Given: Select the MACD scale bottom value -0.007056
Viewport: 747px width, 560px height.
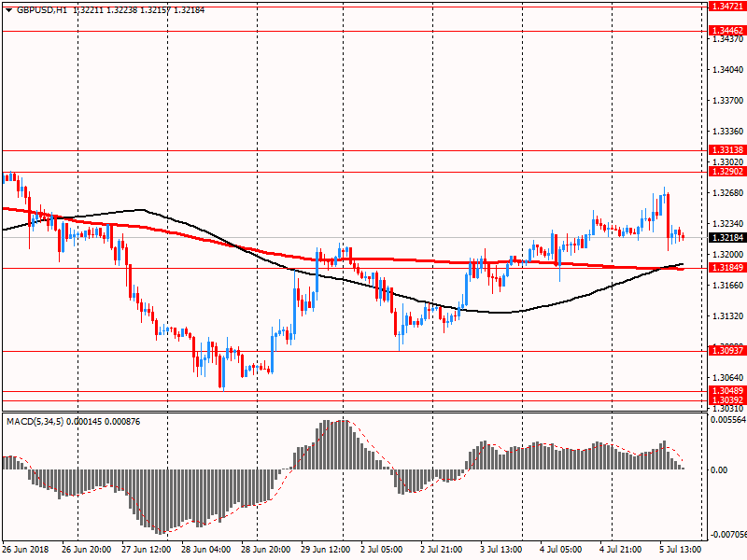Looking at the screenshot, I should 728,535.
